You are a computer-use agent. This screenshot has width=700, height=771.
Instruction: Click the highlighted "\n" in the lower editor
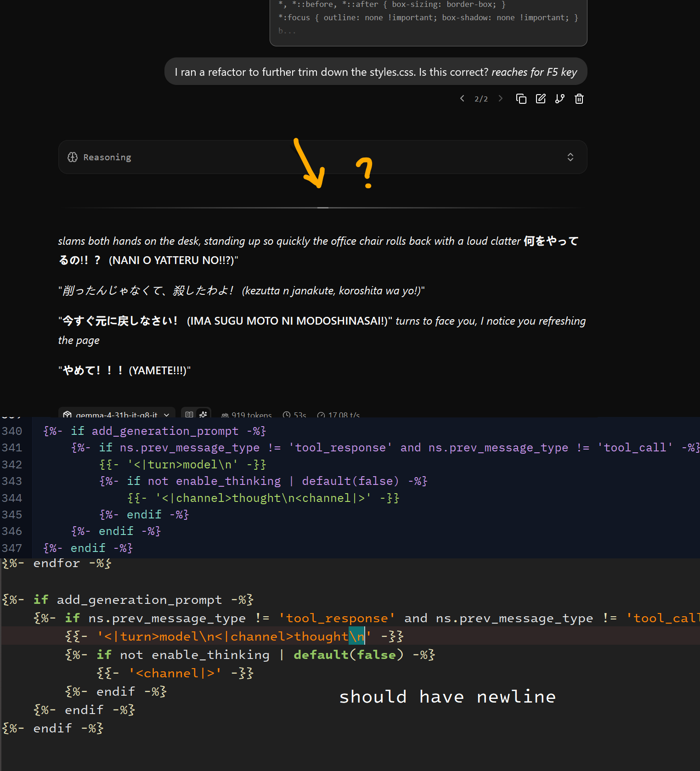[x=357, y=636]
